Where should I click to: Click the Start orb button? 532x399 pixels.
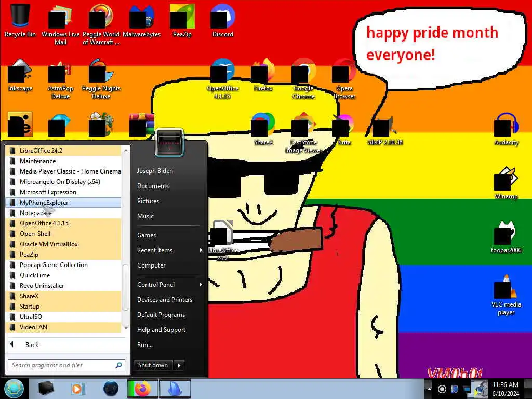14,389
